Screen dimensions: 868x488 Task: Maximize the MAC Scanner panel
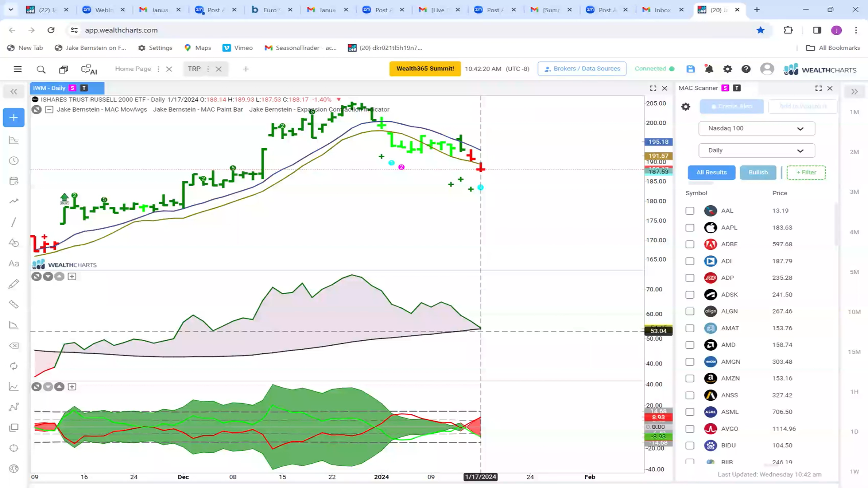(818, 89)
